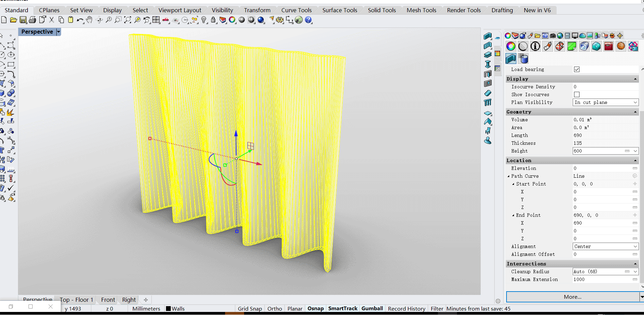This screenshot has width=644, height=315.
Task: Collapse the Display section
Action: coord(635,79)
